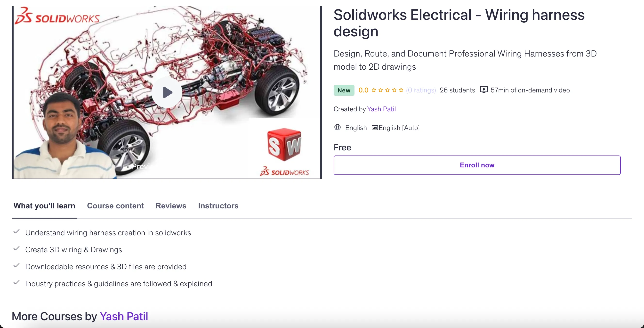
Task: Click the SolidWorks logo top-left of preview
Action: tap(57, 16)
